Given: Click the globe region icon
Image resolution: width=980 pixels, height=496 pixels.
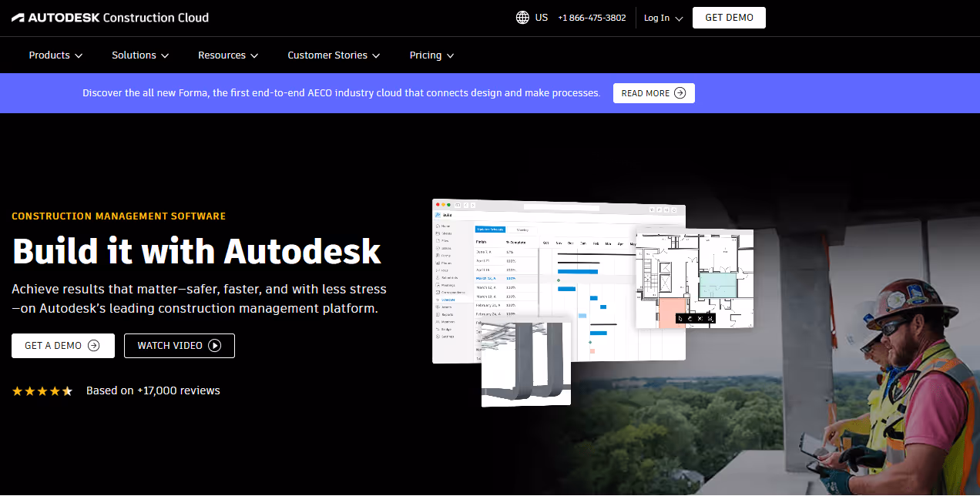Looking at the screenshot, I should coord(522,18).
